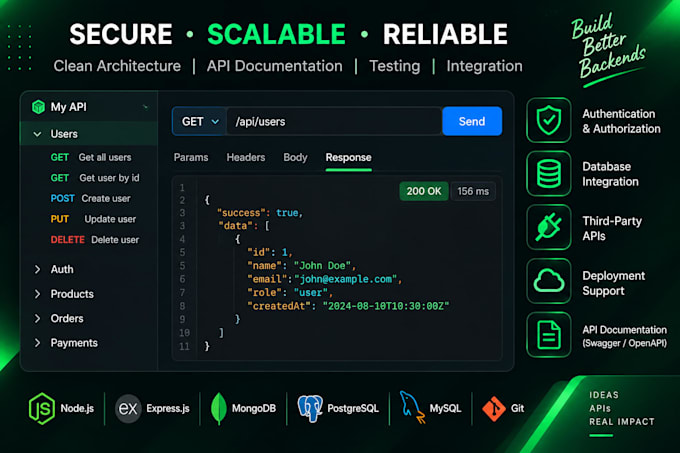The width and height of the screenshot is (680, 453).
Task: Select the DELETE Delete user request
Action: pyautogui.click(x=95, y=239)
